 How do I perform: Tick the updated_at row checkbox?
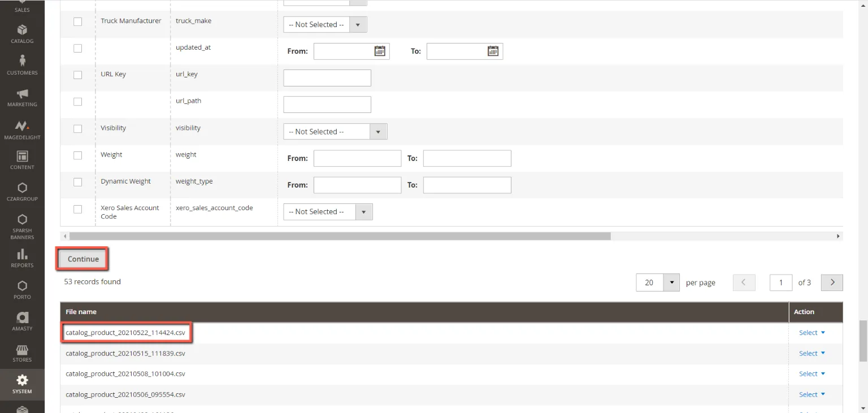(77, 48)
